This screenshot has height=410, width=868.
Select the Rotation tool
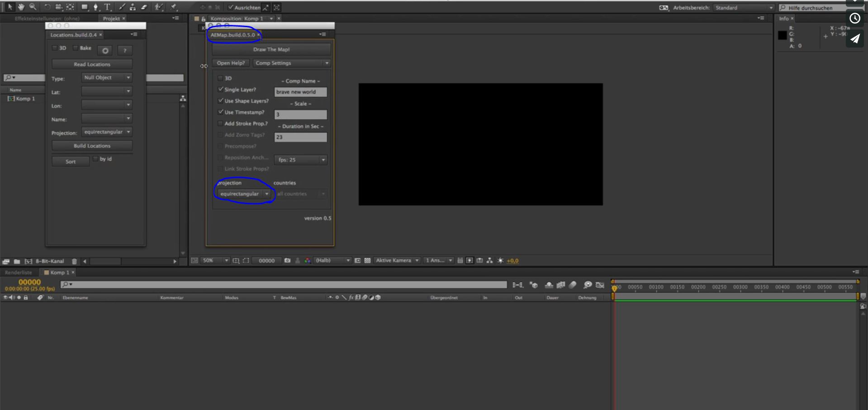47,7
